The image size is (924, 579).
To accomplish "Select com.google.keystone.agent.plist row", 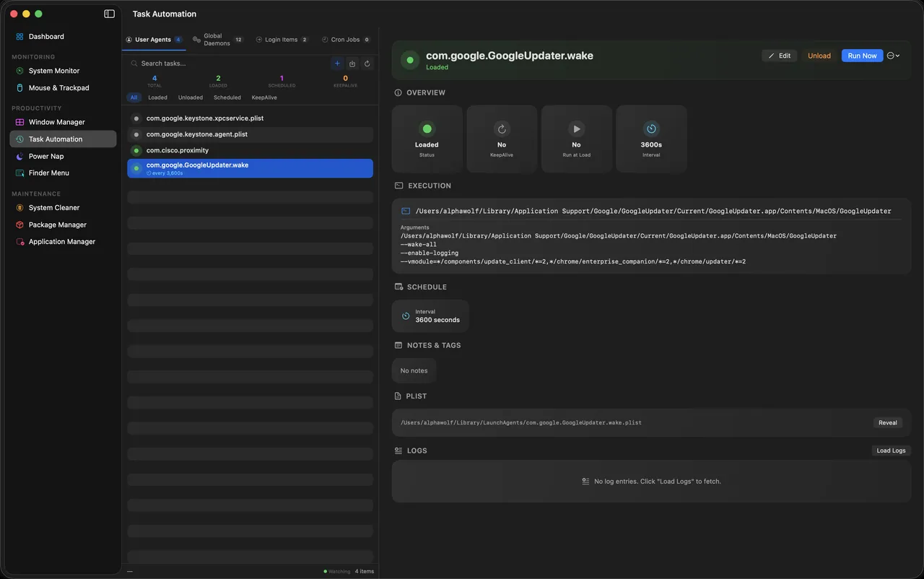I will tap(250, 134).
